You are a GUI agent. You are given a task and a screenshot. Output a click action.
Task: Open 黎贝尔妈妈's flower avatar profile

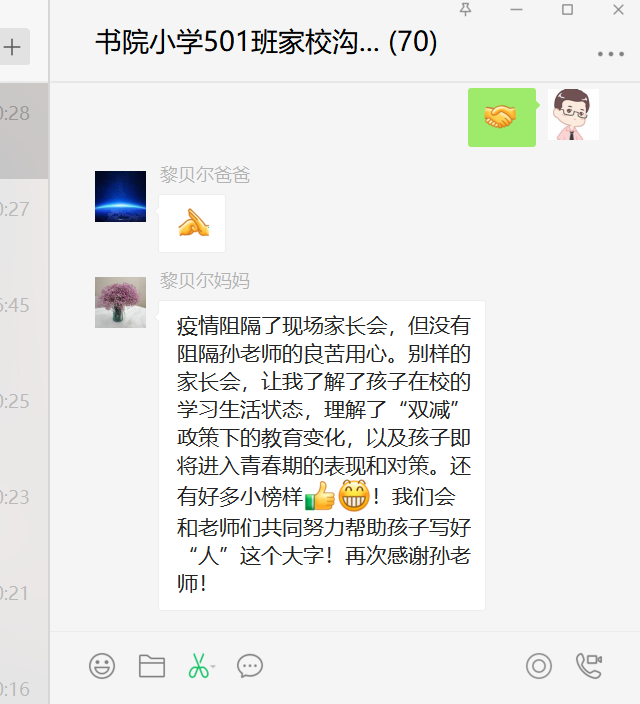(x=120, y=302)
